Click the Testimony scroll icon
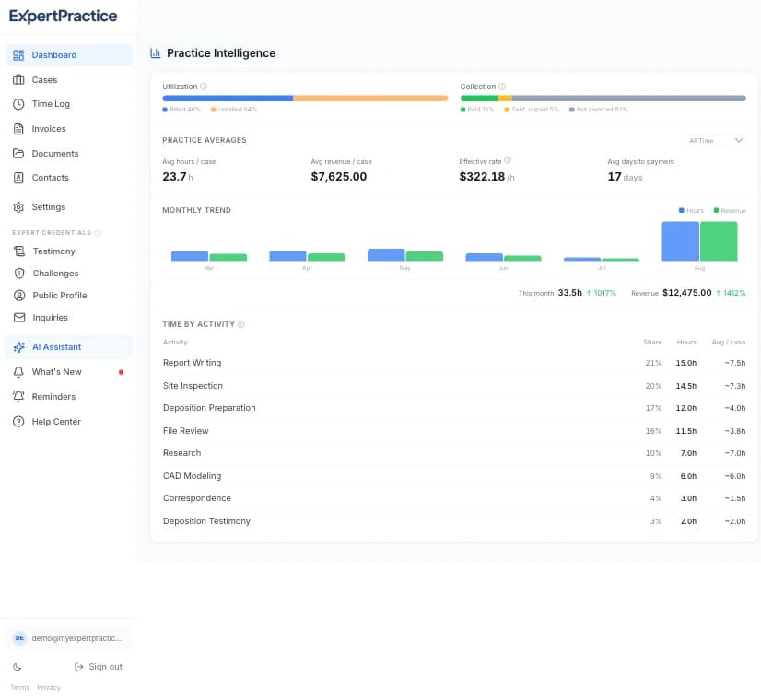761x700 pixels. click(19, 251)
